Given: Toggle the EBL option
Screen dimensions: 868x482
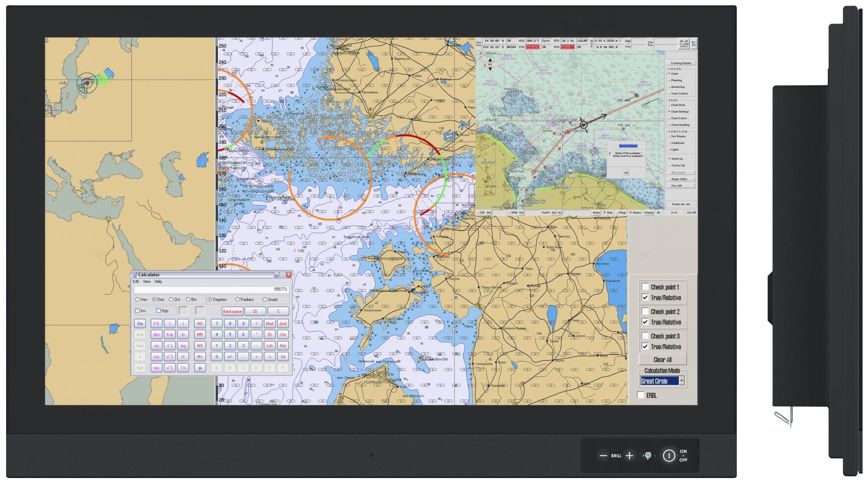Looking at the screenshot, I should [x=481, y=213].
